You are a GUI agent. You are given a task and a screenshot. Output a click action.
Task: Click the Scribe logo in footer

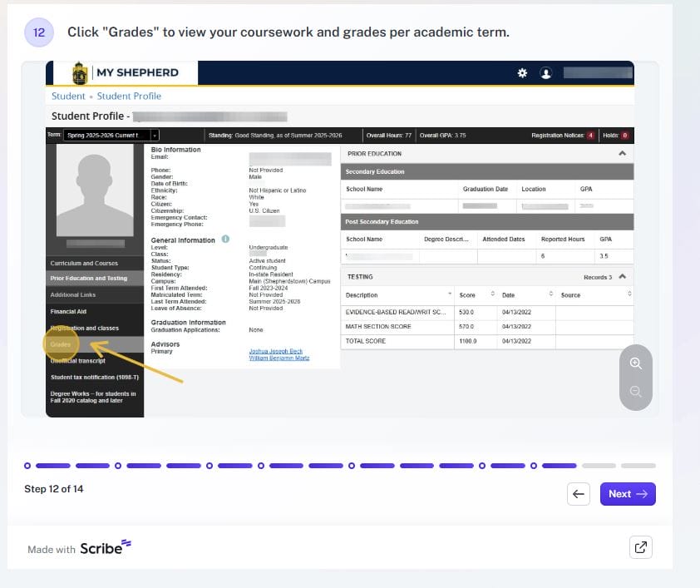[106, 548]
